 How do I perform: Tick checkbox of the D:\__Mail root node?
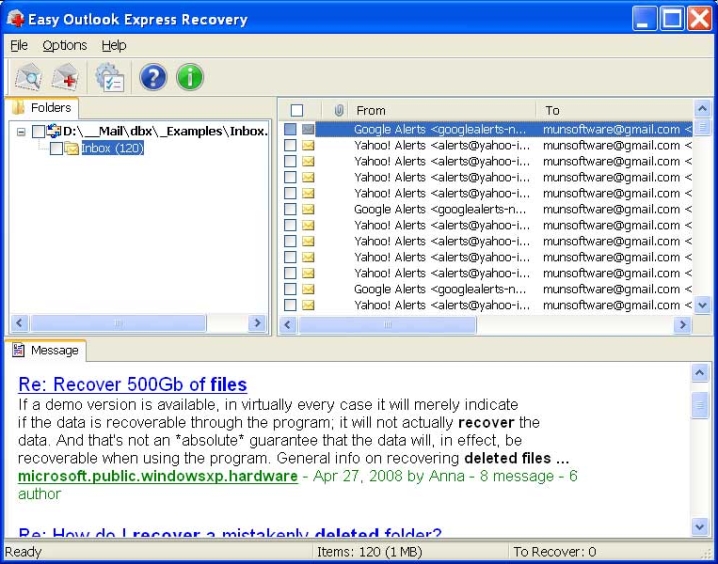(x=38, y=131)
